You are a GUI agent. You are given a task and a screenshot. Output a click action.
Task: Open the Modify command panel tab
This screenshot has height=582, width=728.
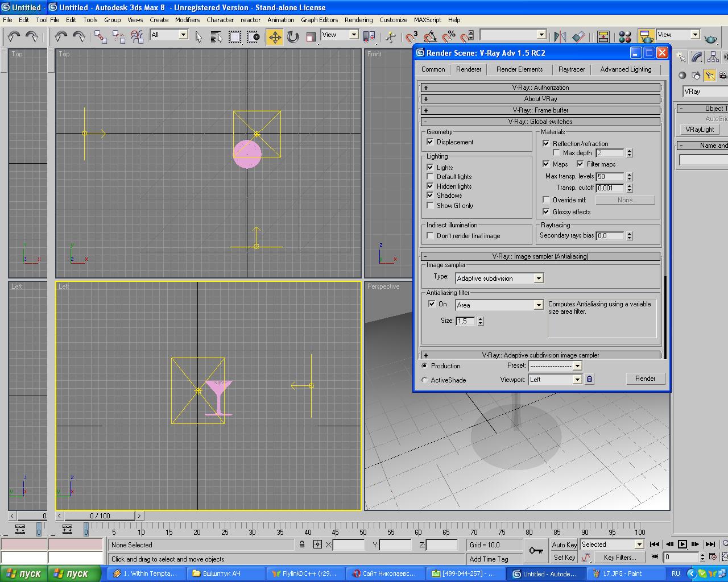click(x=697, y=57)
